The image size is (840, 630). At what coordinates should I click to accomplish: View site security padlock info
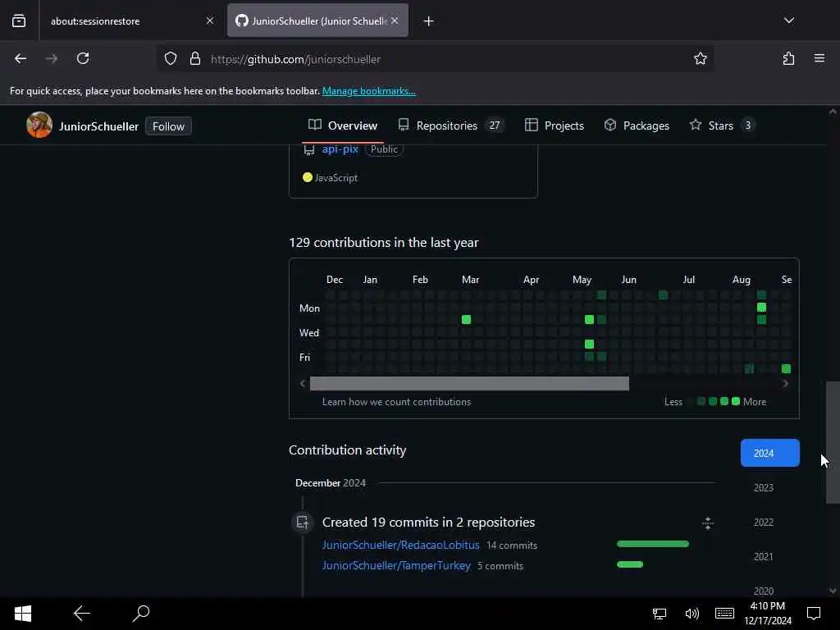coord(195,59)
